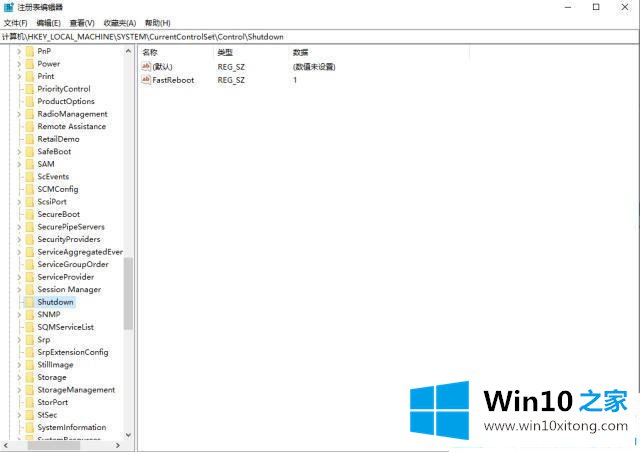
Task: Click the SafeBoot folder icon
Action: tap(29, 152)
